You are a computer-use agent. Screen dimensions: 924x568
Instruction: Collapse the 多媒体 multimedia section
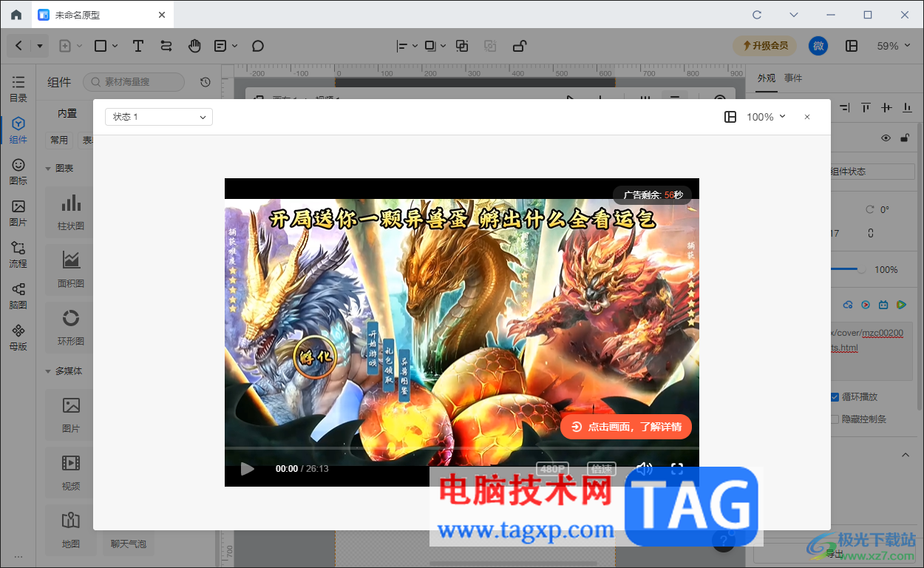click(48, 371)
